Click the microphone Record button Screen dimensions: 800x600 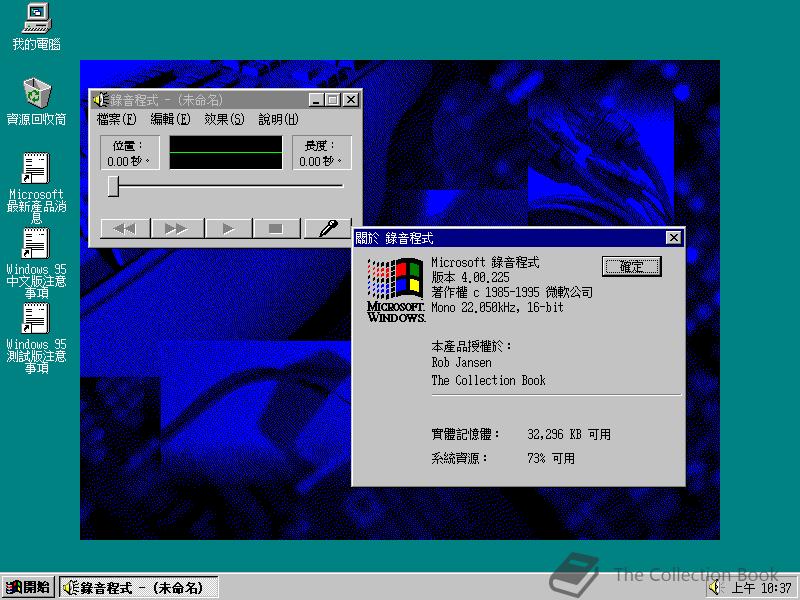pyautogui.click(x=328, y=229)
